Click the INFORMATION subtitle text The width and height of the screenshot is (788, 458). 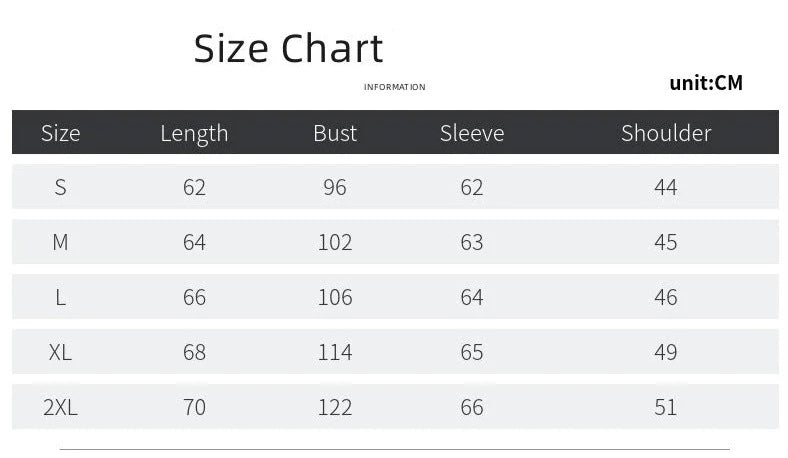395,87
